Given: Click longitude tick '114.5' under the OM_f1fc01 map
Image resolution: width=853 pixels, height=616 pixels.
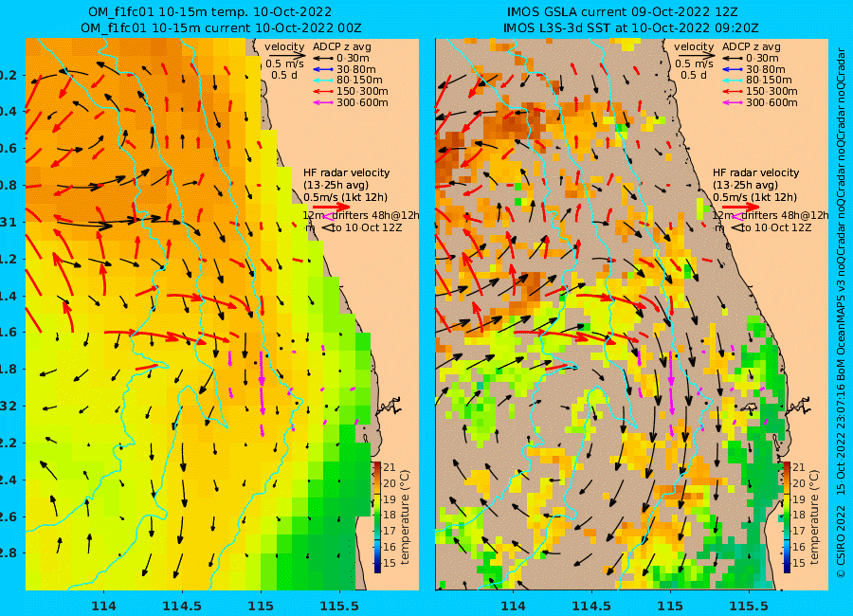Looking at the screenshot, I should 182,606.
